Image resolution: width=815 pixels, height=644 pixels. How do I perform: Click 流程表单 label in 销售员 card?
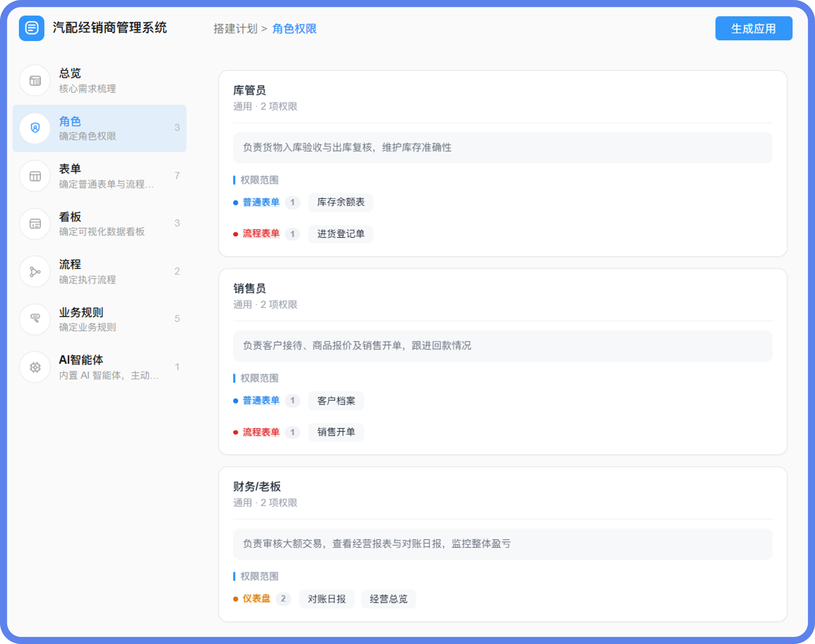261,432
